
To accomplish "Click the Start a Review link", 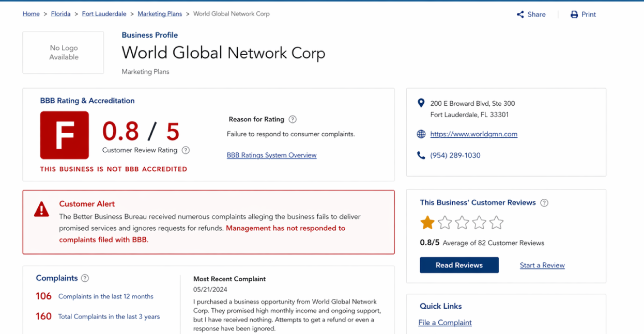I will tap(542, 265).
